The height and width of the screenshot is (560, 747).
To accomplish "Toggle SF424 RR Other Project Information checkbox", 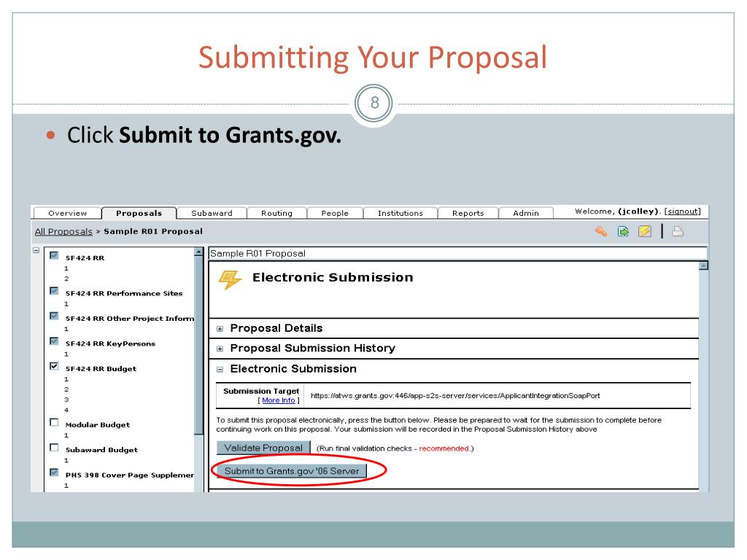I will [x=54, y=316].
